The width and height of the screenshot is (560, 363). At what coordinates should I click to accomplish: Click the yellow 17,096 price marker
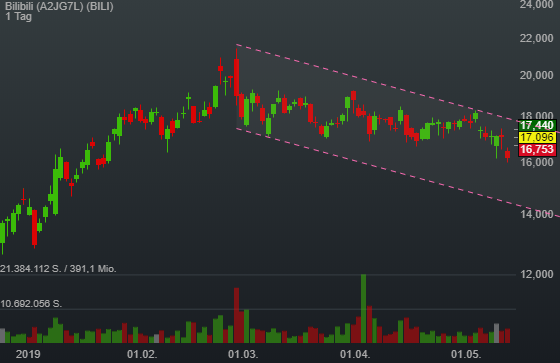coord(537,137)
